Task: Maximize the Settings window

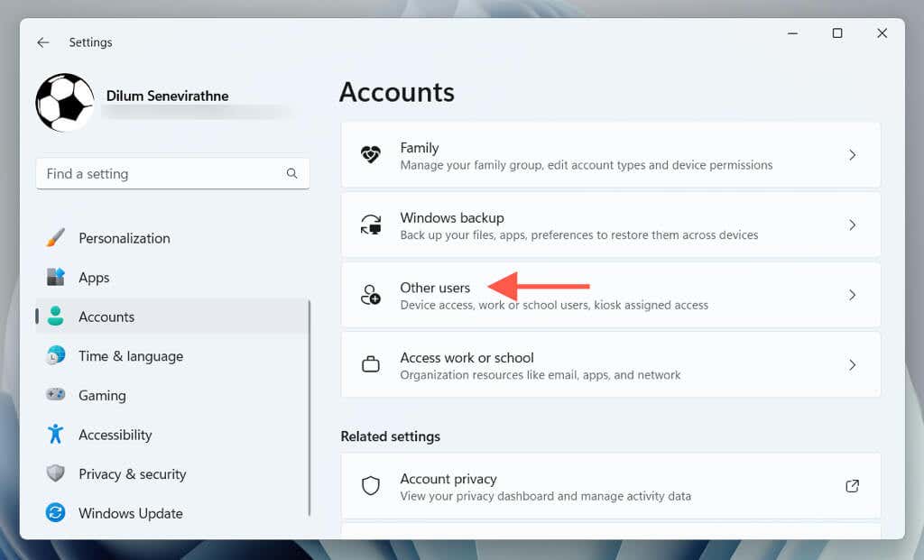Action: click(836, 33)
